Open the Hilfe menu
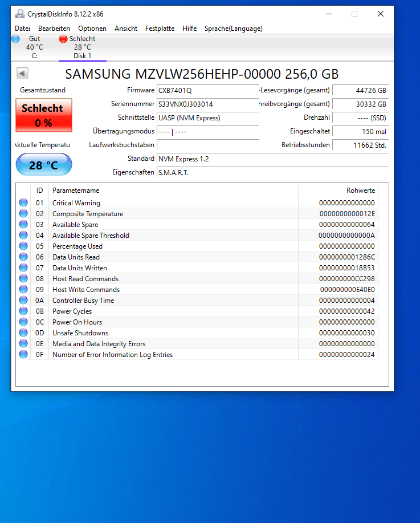The image size is (420, 523). coord(189,29)
